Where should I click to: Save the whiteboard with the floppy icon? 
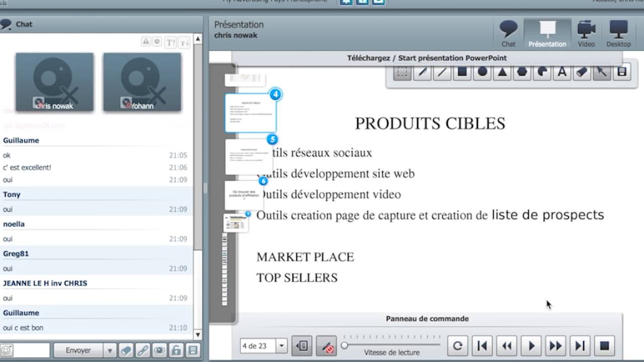622,72
